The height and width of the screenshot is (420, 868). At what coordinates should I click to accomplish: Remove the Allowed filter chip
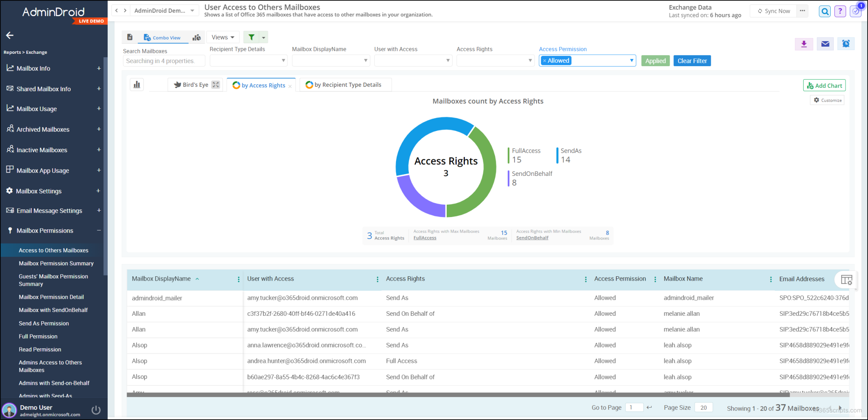click(x=545, y=60)
